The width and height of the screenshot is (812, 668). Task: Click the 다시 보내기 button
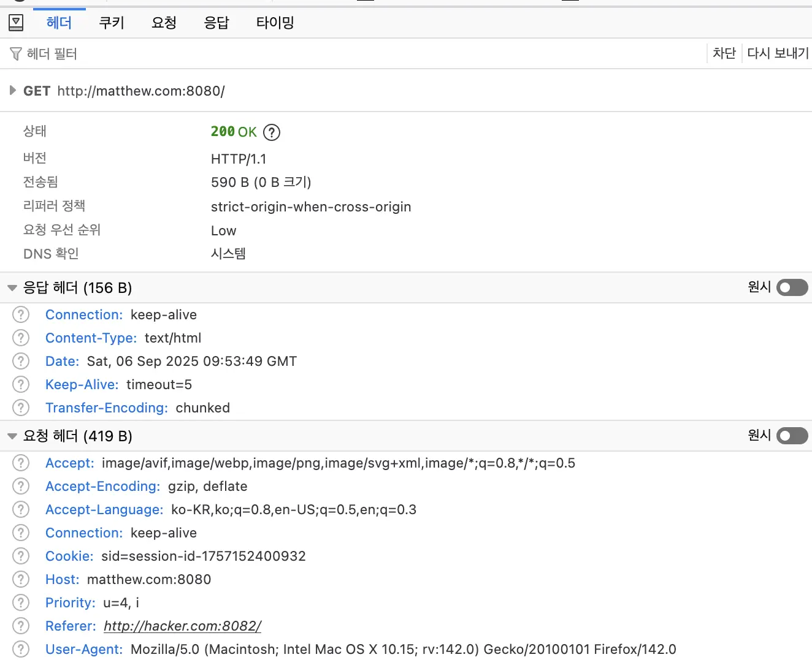point(777,53)
